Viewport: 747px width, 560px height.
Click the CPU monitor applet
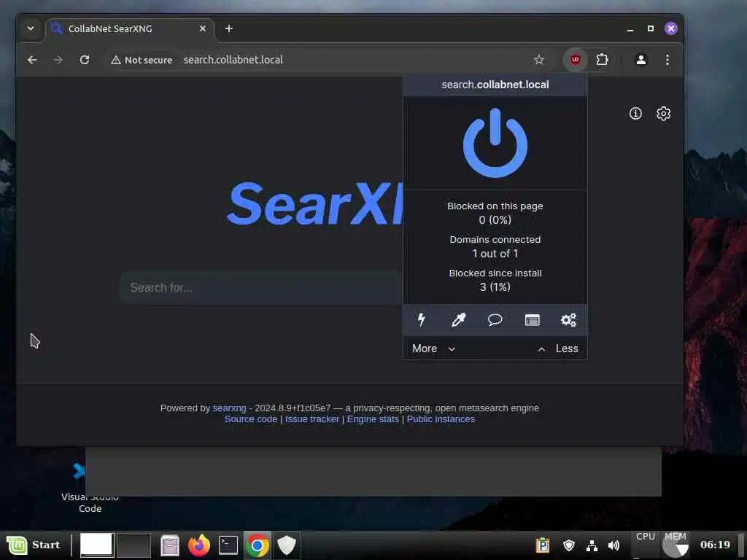click(646, 544)
